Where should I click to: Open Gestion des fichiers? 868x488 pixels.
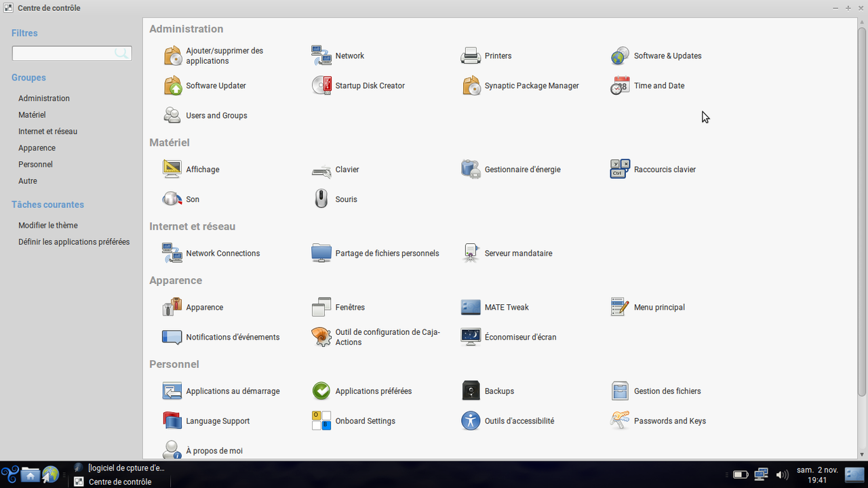pyautogui.click(x=656, y=391)
